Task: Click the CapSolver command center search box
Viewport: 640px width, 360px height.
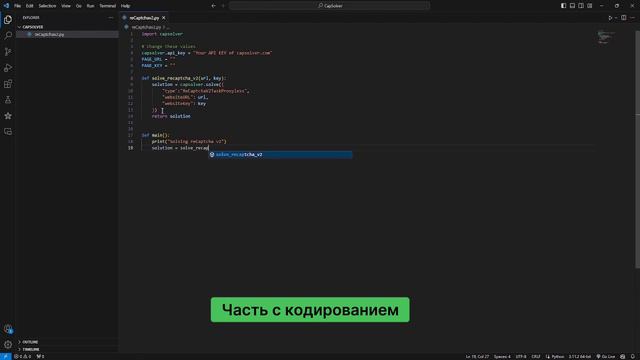Action: pos(329,6)
